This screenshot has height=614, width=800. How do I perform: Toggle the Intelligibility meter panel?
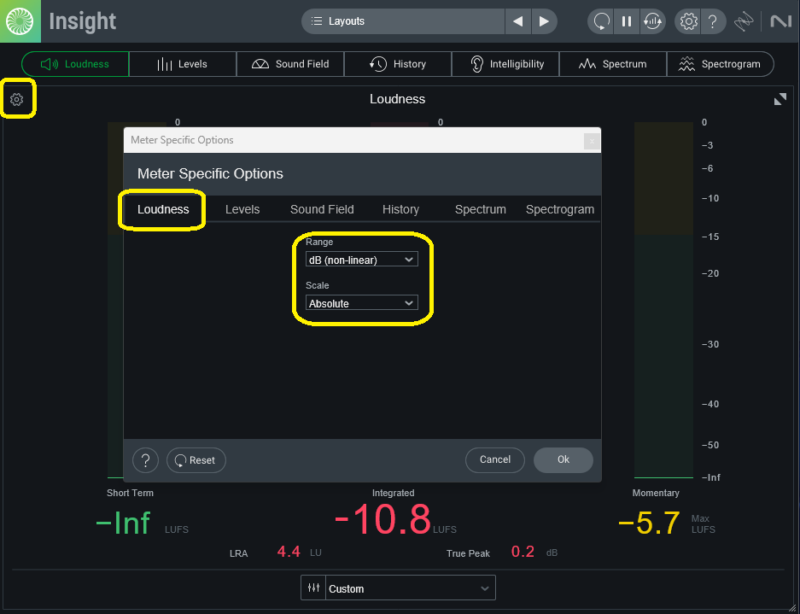point(505,64)
